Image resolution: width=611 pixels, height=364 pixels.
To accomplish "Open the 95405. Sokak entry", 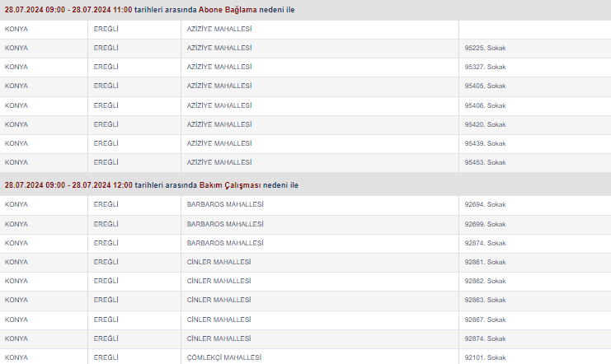I will coord(485,86).
